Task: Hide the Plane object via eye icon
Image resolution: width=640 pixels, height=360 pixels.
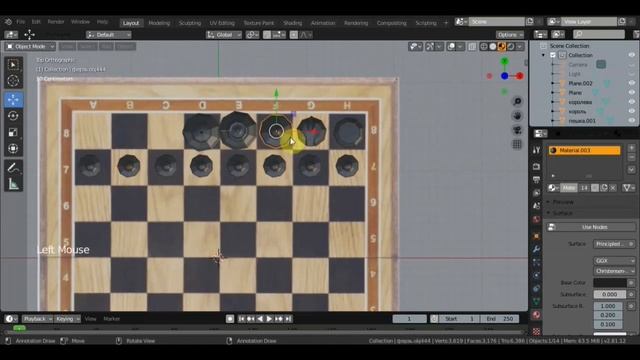Action: 631,93
